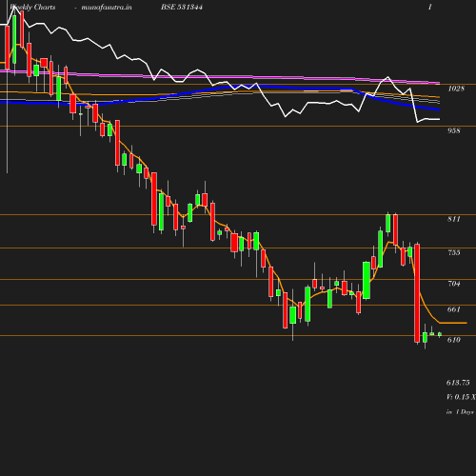The width and height of the screenshot is (476, 476).
Task: Click the 613.75 last price value
Action: (458, 383)
